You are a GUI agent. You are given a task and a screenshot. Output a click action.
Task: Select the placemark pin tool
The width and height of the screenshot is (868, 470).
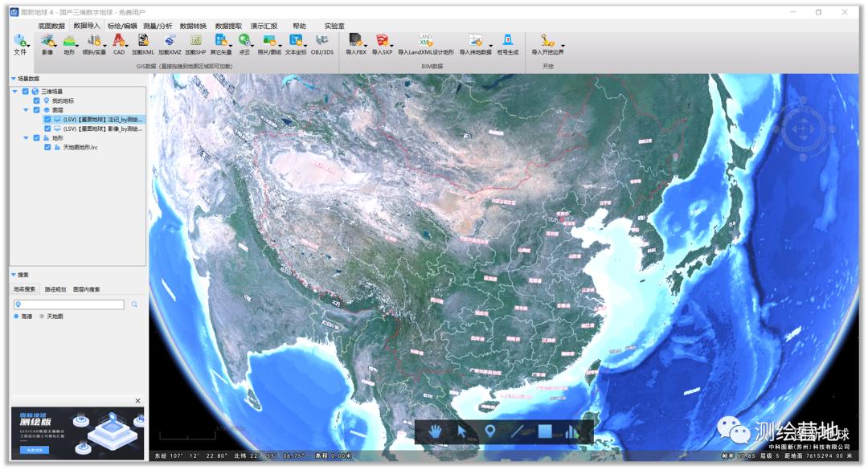[489, 431]
